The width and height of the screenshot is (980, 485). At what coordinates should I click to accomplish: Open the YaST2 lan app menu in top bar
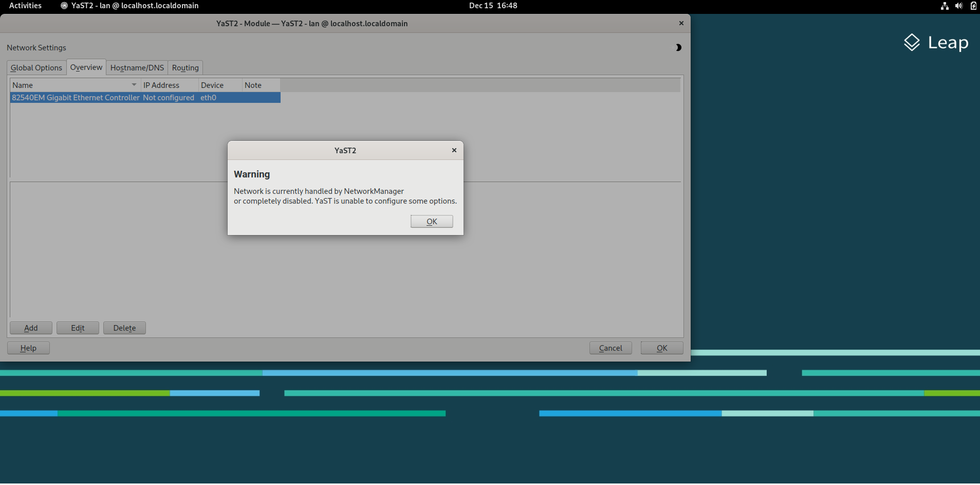(x=130, y=6)
